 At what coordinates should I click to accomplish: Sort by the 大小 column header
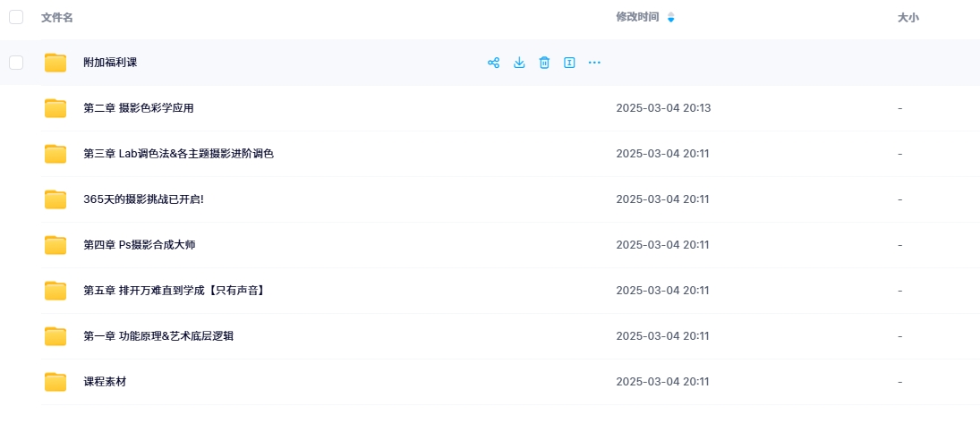tap(908, 18)
